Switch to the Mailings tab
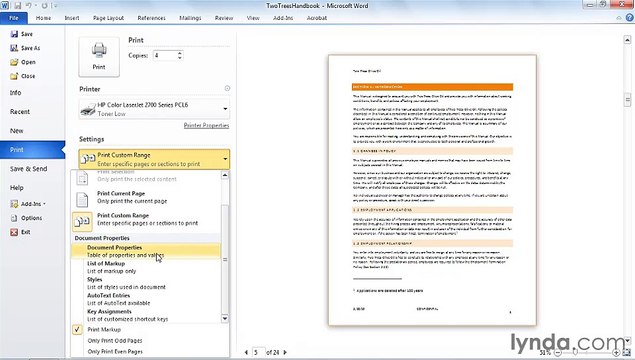 click(190, 18)
